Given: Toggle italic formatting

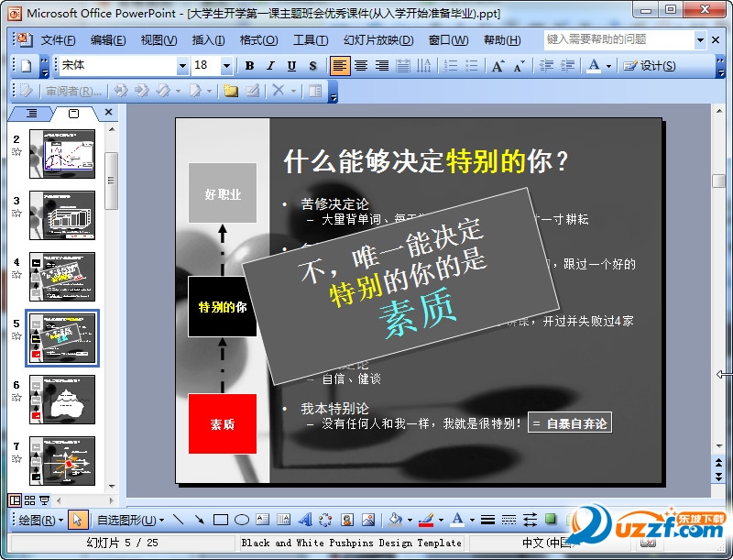Looking at the screenshot, I should click(x=270, y=66).
